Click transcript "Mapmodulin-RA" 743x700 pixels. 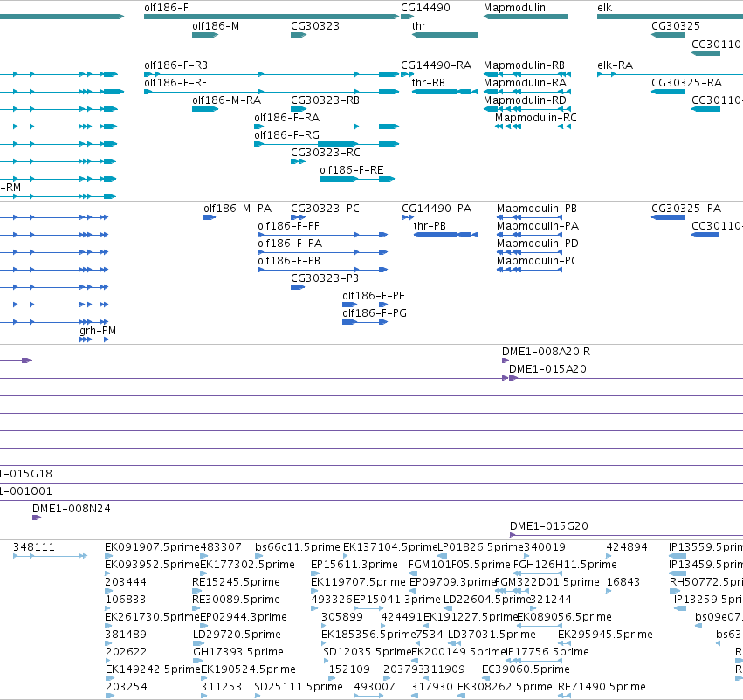525,82
